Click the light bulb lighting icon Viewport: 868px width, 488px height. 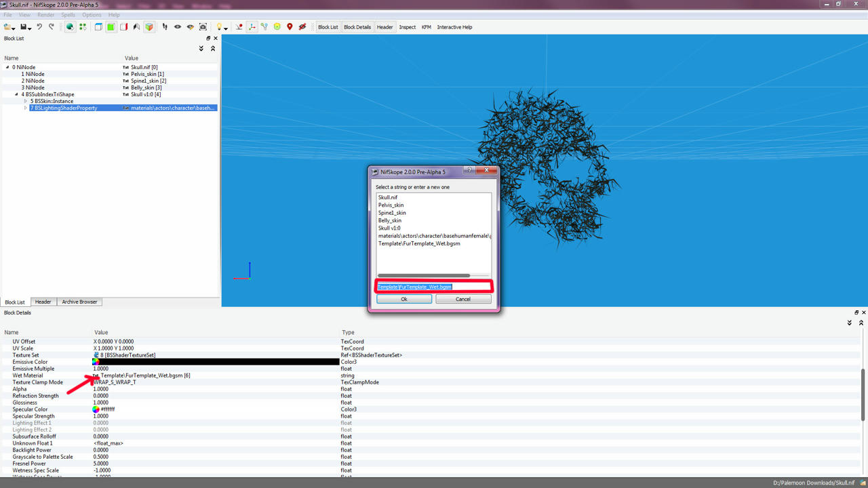click(219, 27)
